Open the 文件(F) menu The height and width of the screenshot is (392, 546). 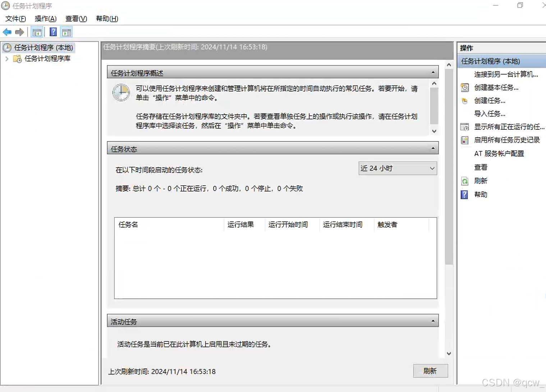point(15,19)
